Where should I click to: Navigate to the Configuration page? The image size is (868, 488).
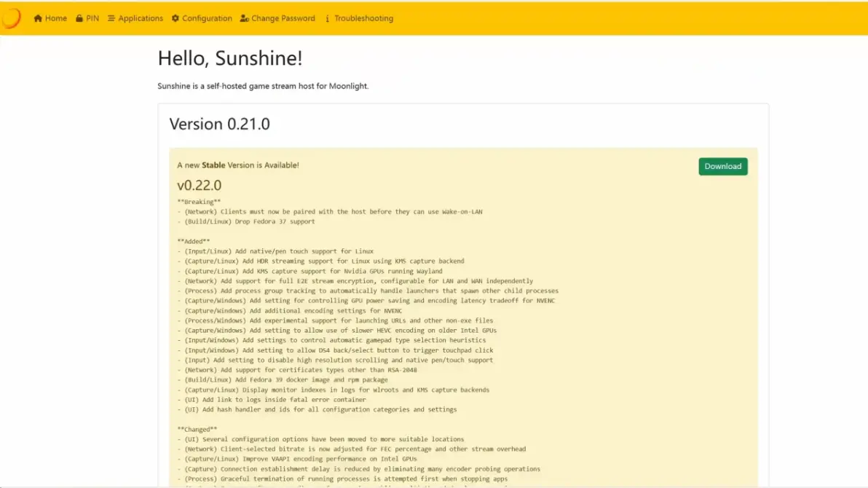click(202, 18)
